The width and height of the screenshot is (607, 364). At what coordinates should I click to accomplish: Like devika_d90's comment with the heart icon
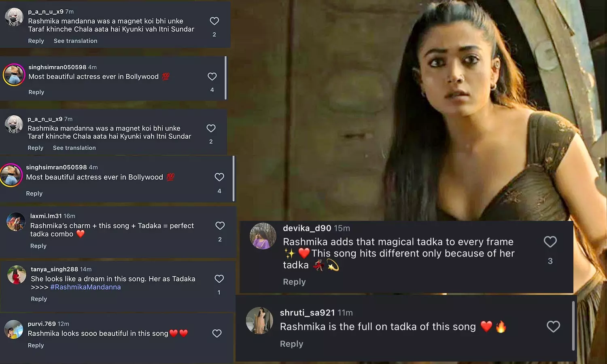(x=550, y=241)
